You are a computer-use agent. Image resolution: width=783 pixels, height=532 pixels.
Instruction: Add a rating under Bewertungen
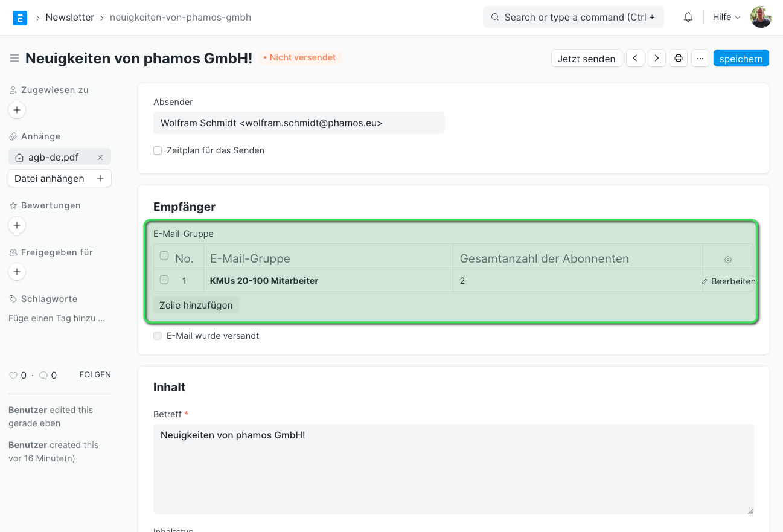17,225
